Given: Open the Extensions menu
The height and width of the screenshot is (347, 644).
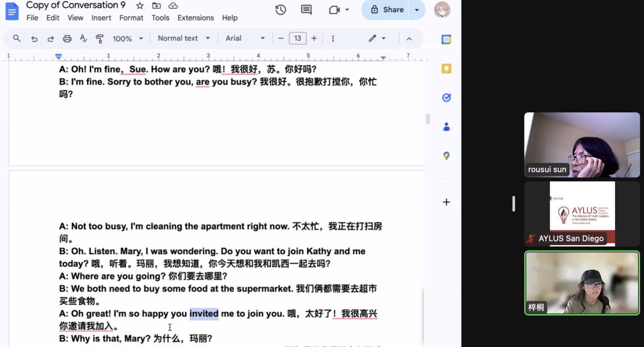Looking at the screenshot, I should point(195,18).
